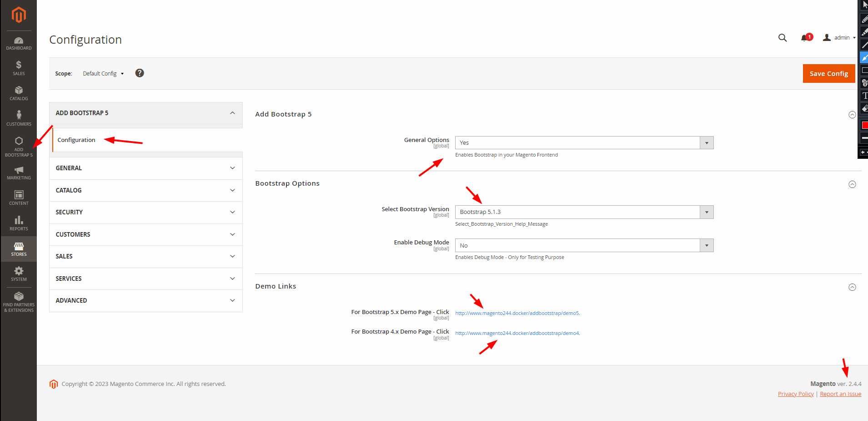Pick the red annotation color swatch

tap(865, 125)
